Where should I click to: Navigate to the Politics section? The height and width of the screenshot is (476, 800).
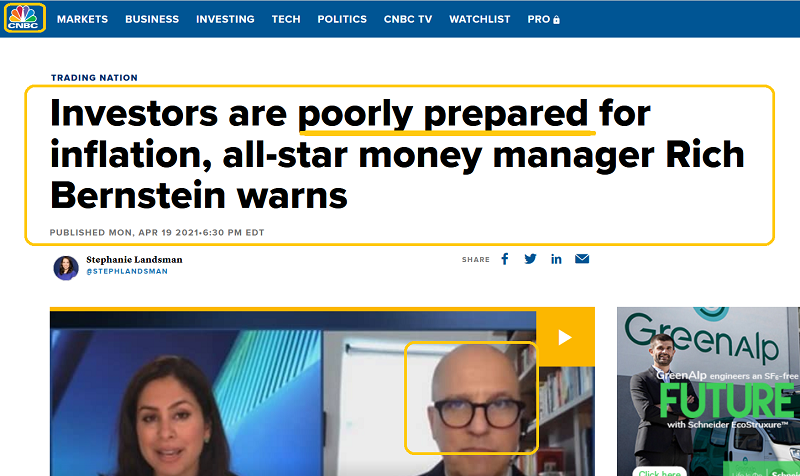pos(342,19)
